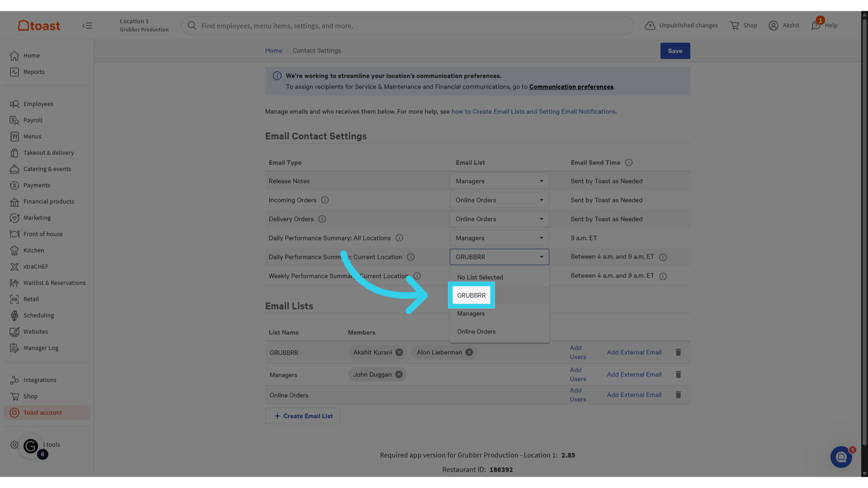Click the Websites icon
The image size is (868, 488).
[x=14, y=332]
